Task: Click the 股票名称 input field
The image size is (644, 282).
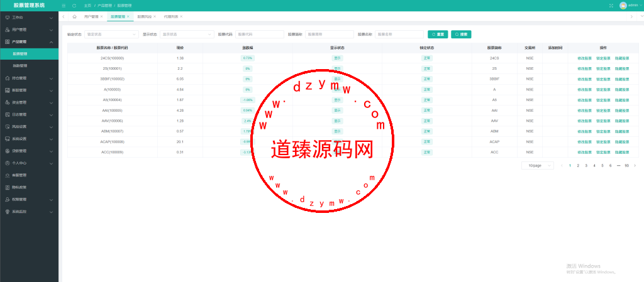Action: pos(399,35)
